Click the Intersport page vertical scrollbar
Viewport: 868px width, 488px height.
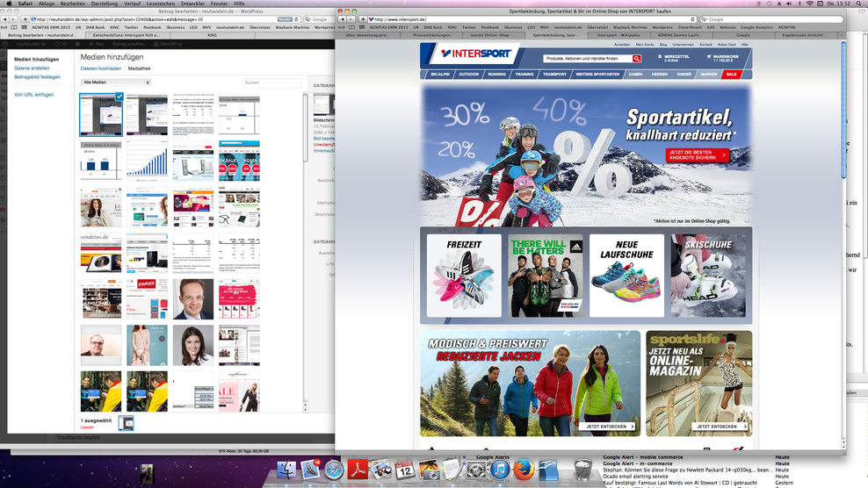(x=843, y=110)
